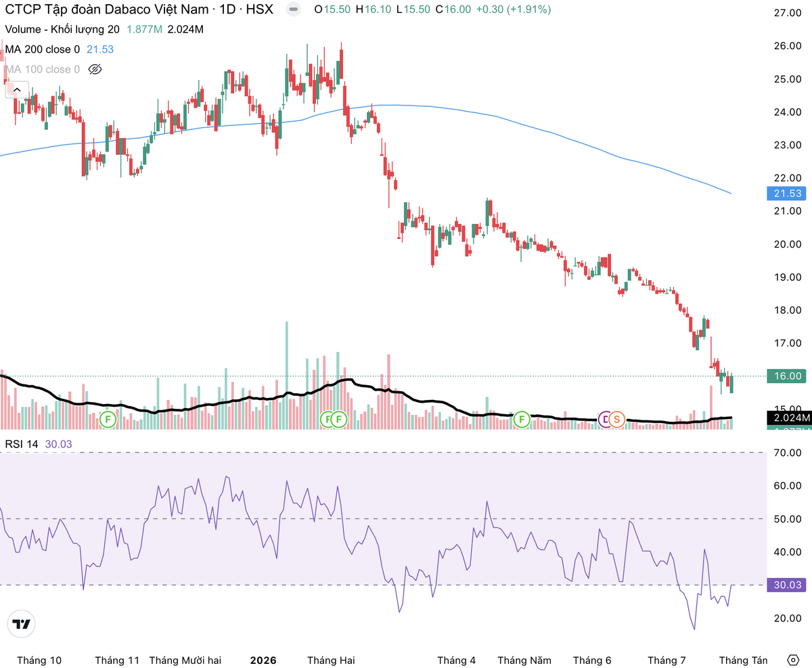The image size is (812, 668).
Task: Select the greyed MA 100 close 0 legend
Action: [43, 69]
